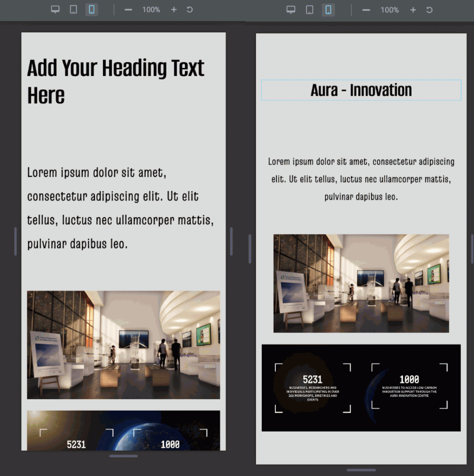Screen dimensions: 474x476
Task: Click bottom resize handle under Add Your Heading preview
Action: [x=124, y=456]
